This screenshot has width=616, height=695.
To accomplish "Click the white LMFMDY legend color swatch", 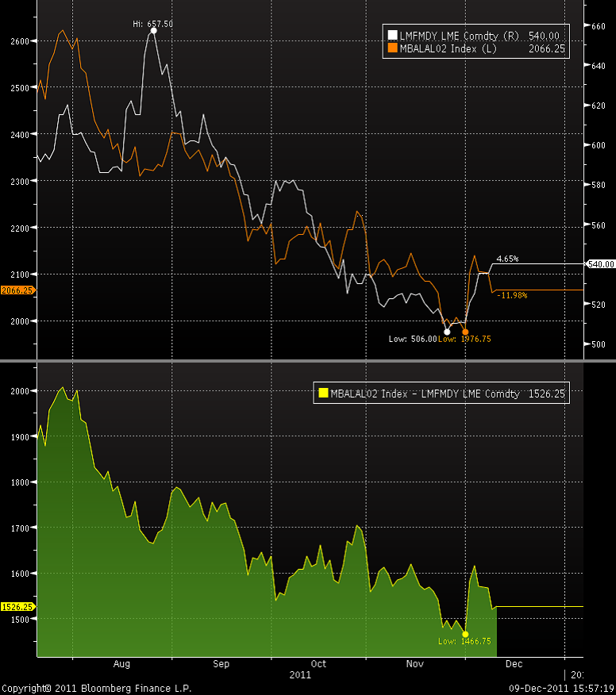I will pyautogui.click(x=392, y=36).
